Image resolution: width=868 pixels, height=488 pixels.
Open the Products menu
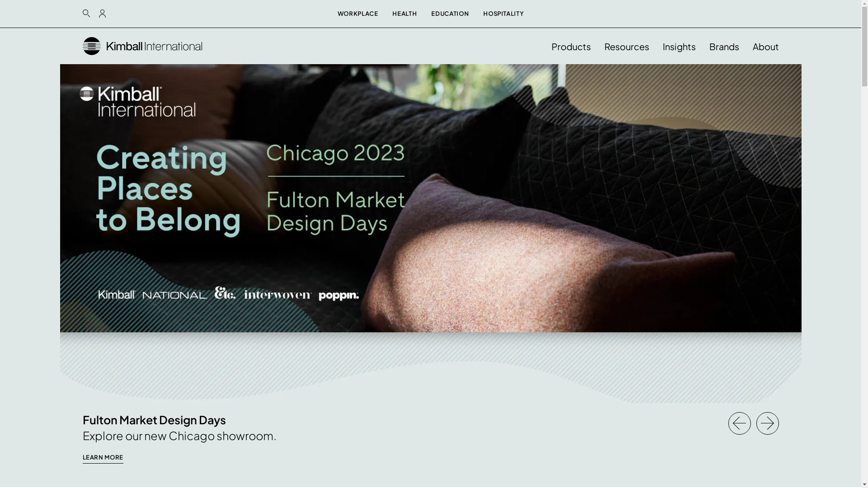point(571,47)
